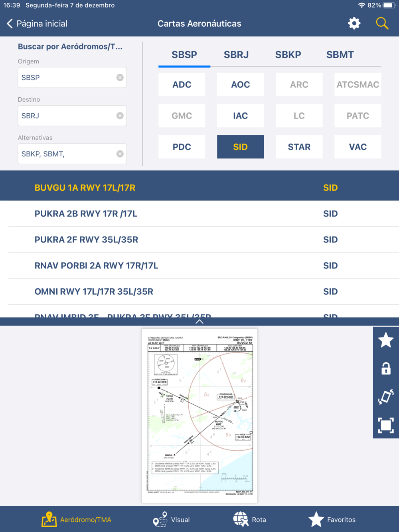Tap the BUVGU 1A chart preview
399x532 pixels.
(199, 416)
